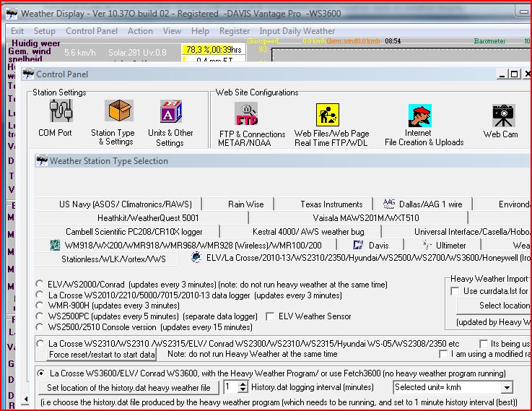The height and width of the screenshot is (411, 532).
Task: Open Units & Other Settings blocks icon
Action: pos(171,111)
